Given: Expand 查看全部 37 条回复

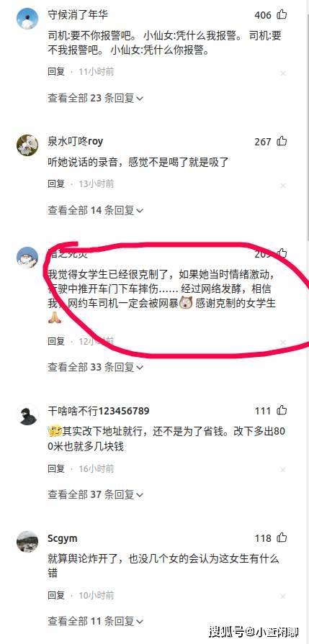Looking at the screenshot, I should [95, 494].
